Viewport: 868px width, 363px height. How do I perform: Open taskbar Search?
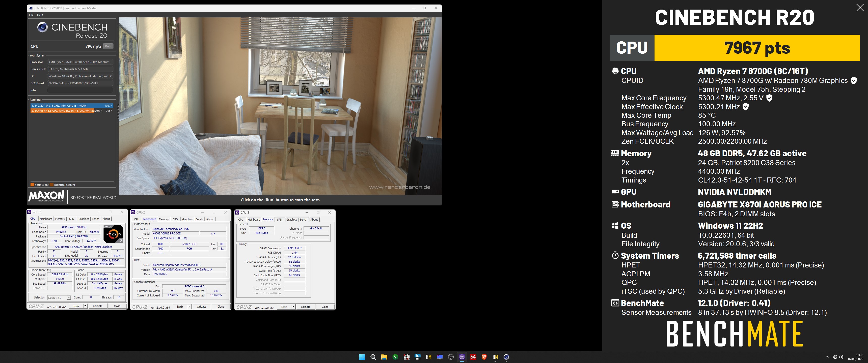(x=373, y=357)
